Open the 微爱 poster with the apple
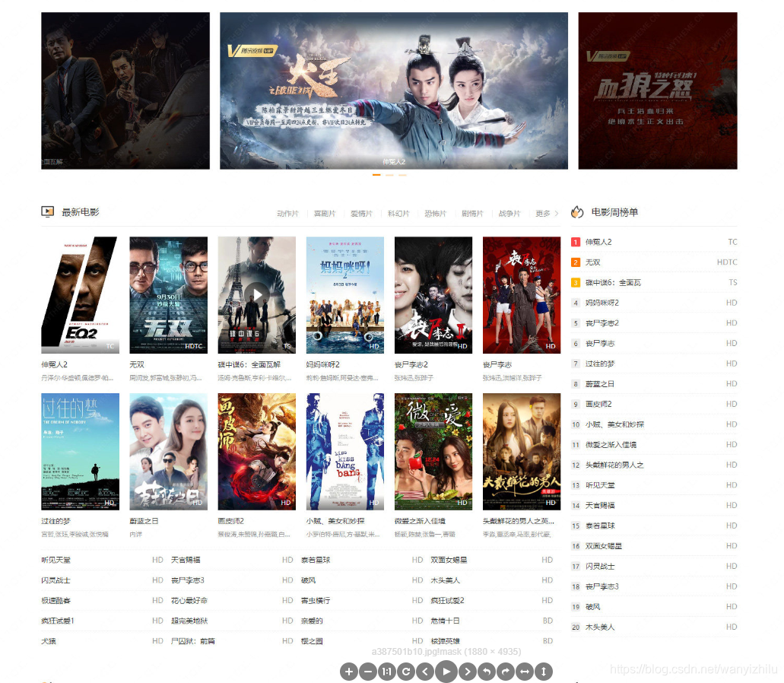 click(x=433, y=452)
